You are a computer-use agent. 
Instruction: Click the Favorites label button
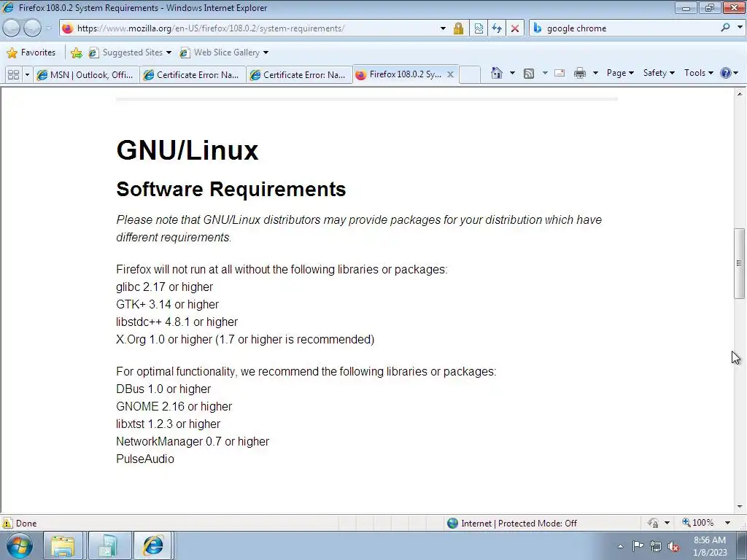point(31,52)
